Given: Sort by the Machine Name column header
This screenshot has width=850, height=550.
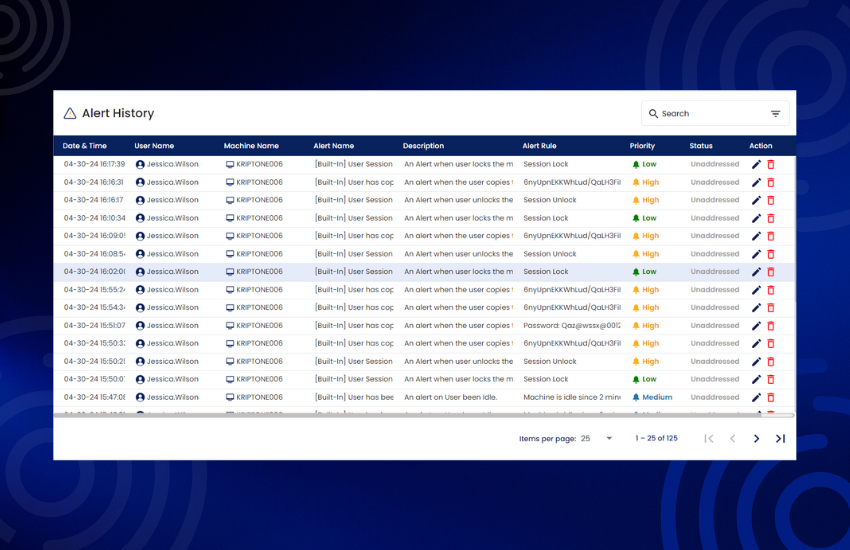Looking at the screenshot, I should [251, 146].
